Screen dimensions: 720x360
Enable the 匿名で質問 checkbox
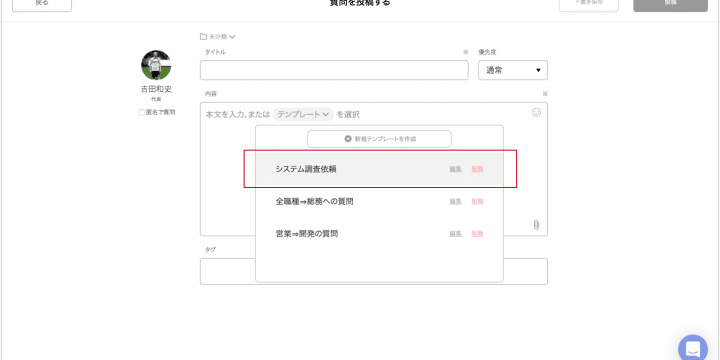141,112
